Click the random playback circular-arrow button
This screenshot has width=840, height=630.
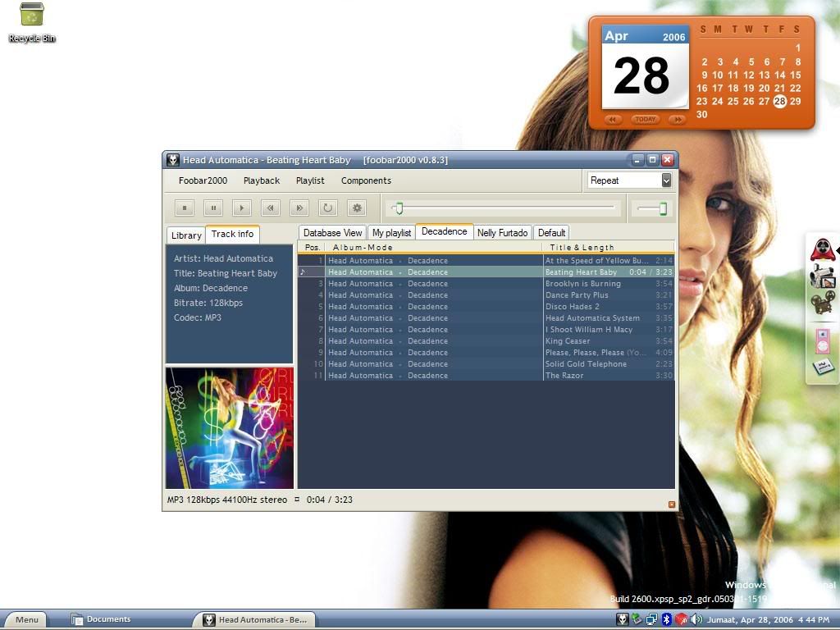(x=328, y=208)
